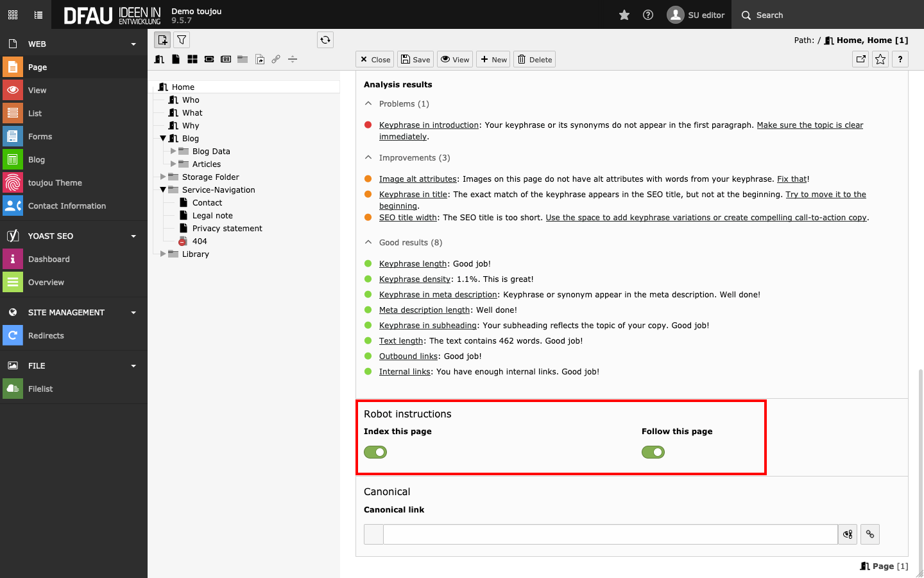Screen dimensions: 924x578
Task: Select Privacy statement page in tree
Action: [227, 229]
